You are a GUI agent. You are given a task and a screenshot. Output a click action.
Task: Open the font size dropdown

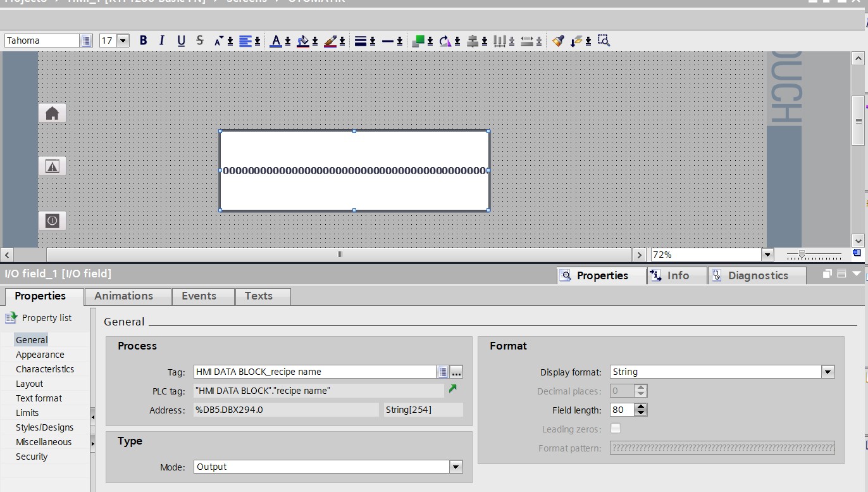tap(123, 41)
